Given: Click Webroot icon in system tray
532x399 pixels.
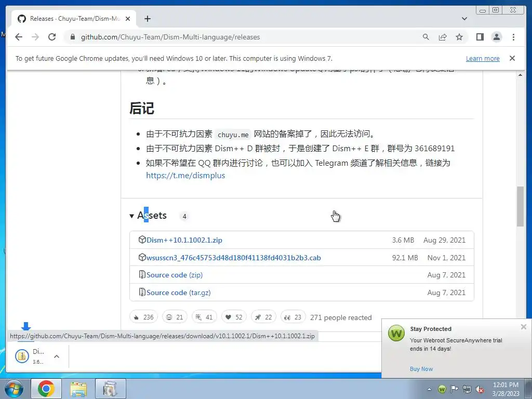Looking at the screenshot, I should 442,389.
